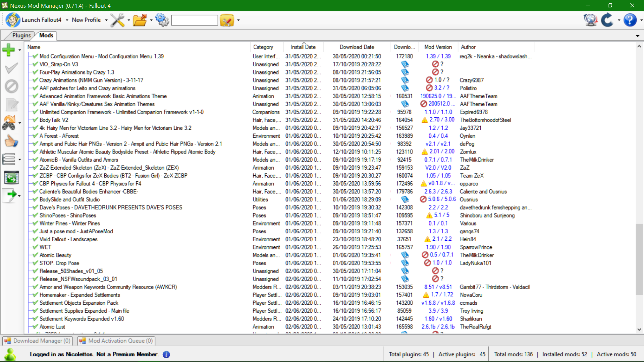
Task: Open the Mod Activation Queue (0) tab
Action: pyautogui.click(x=116, y=341)
